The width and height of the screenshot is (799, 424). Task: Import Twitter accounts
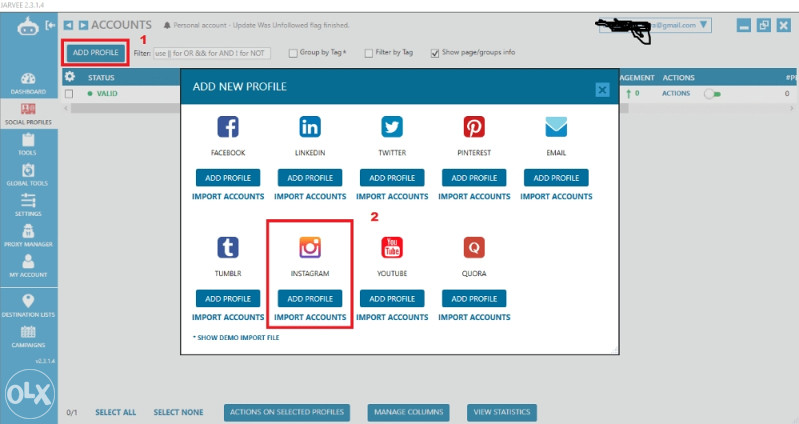[x=392, y=197]
